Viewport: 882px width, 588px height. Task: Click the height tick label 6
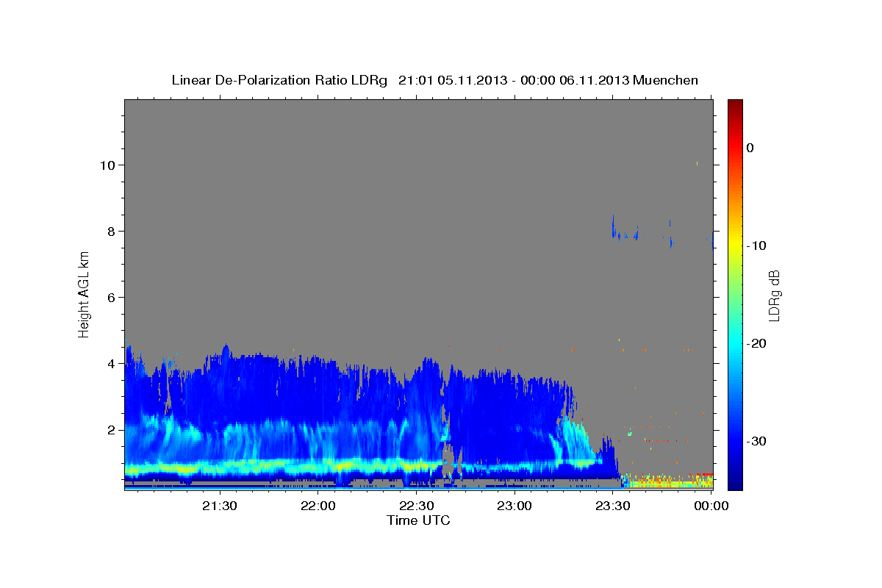click(x=112, y=297)
